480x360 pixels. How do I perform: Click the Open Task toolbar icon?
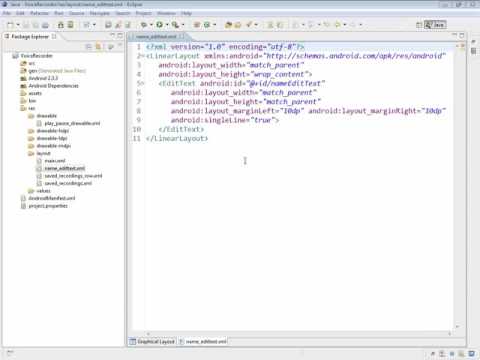tap(238, 25)
